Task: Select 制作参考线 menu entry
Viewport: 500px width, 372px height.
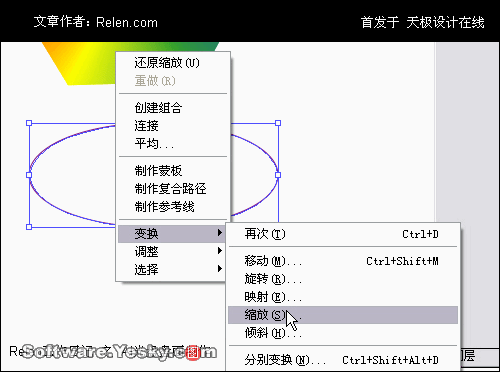Action: pos(173,207)
